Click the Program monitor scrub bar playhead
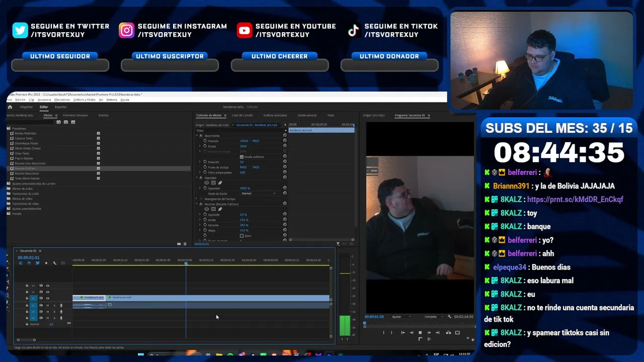Screen dimensions: 644x362 click(x=365, y=324)
